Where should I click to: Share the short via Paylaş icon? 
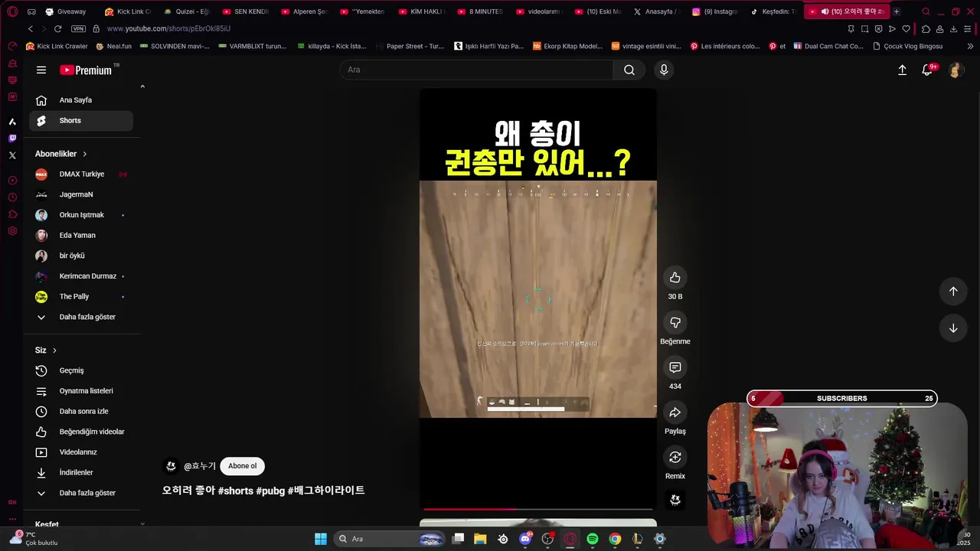point(675,412)
